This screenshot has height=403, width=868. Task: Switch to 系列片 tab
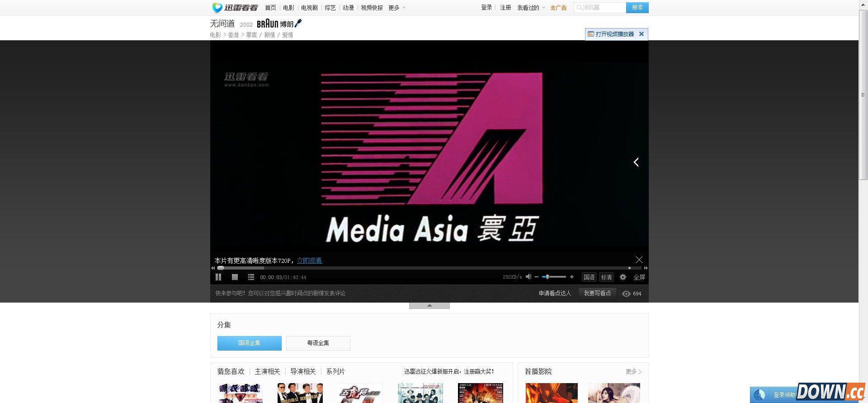coord(335,371)
